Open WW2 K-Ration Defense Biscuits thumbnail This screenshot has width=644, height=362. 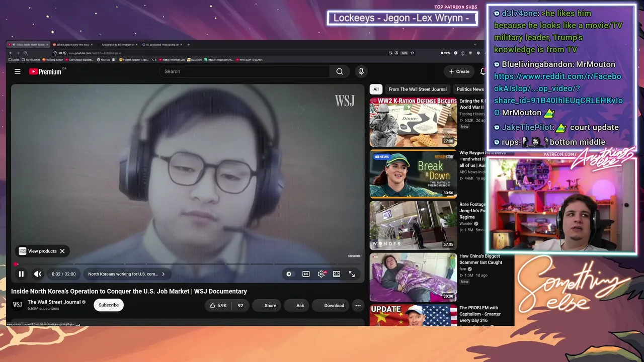[413, 122]
